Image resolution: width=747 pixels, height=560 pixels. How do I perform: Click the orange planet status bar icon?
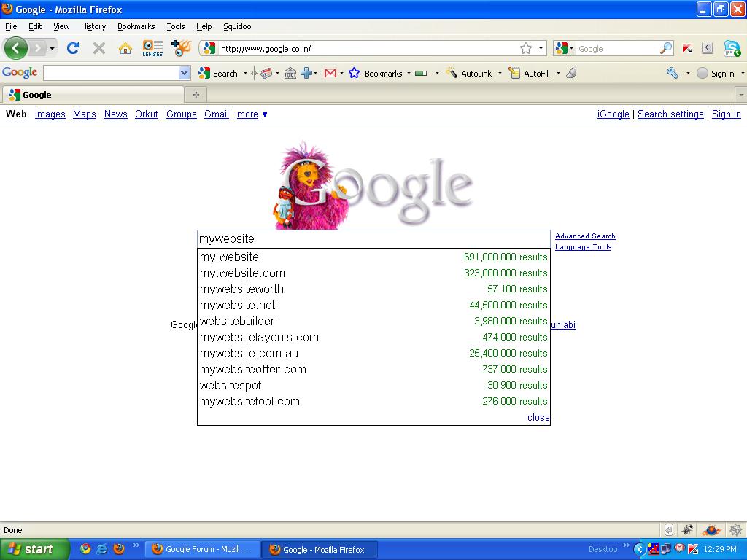pos(711,530)
